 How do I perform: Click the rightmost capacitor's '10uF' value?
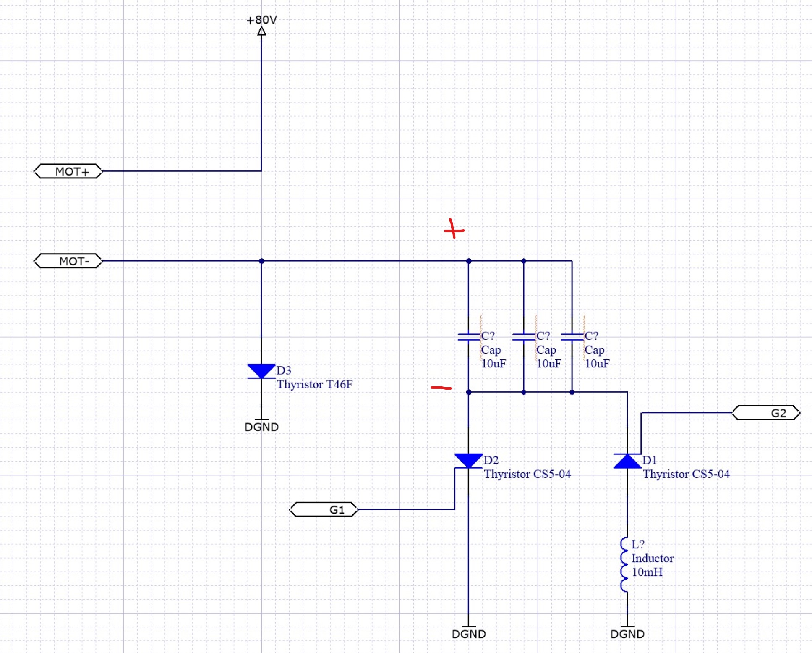(597, 364)
